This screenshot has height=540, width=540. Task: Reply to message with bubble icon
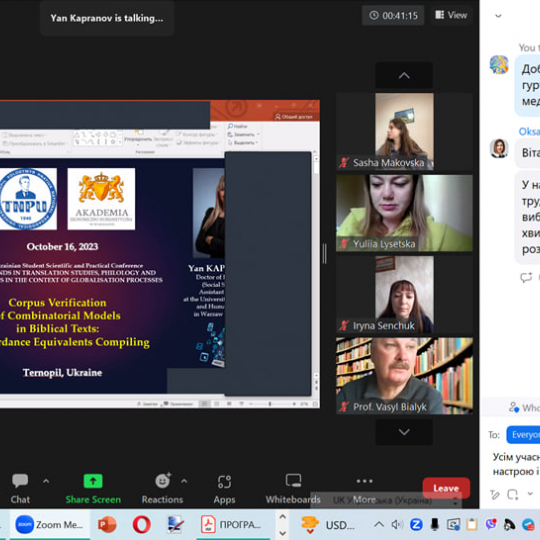tap(526, 277)
